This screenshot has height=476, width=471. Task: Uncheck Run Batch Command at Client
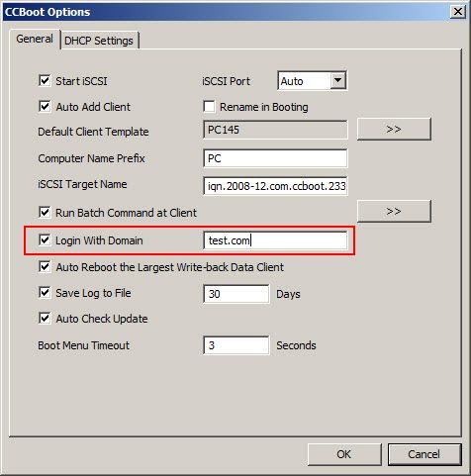[x=45, y=213]
